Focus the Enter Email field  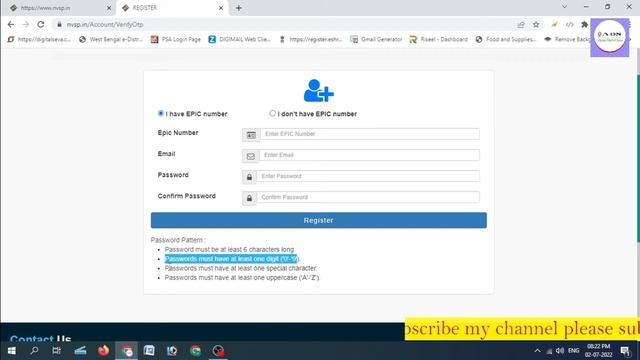click(369, 155)
